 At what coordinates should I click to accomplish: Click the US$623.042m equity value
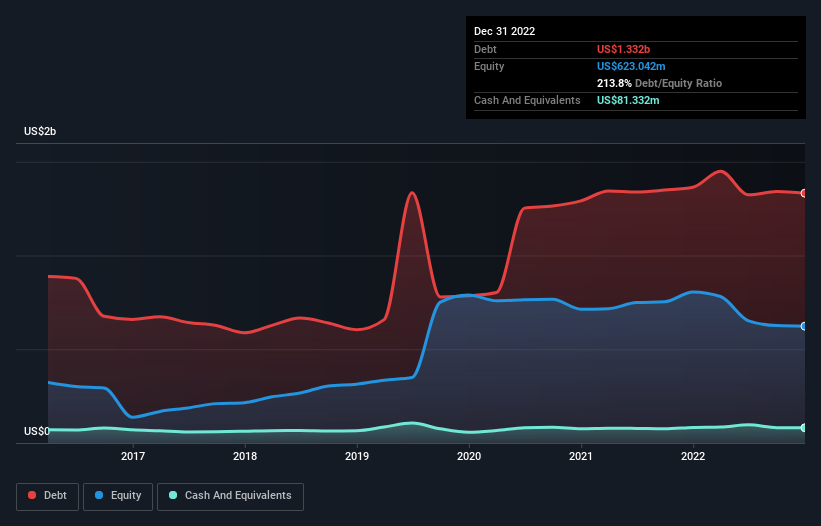tap(631, 66)
